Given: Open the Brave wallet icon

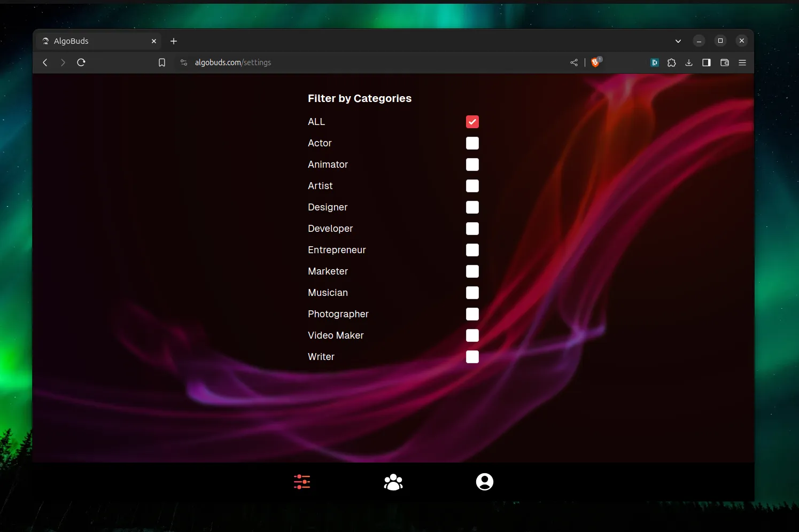Looking at the screenshot, I should (x=725, y=62).
